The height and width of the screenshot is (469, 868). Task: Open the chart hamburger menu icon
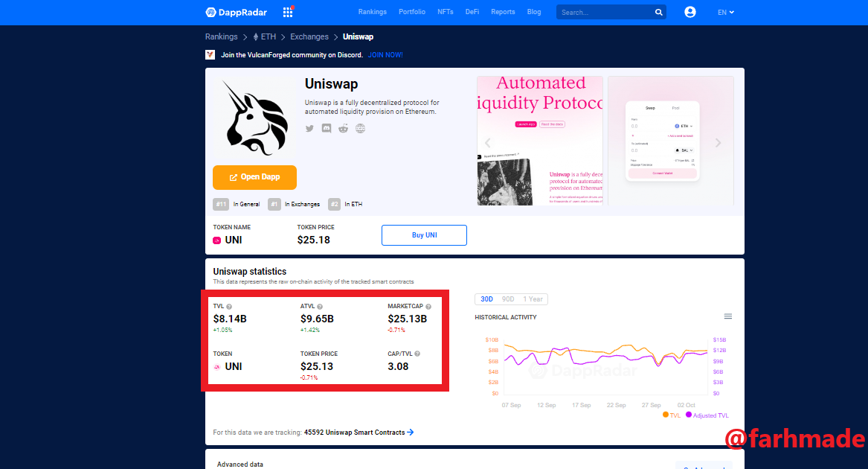pyautogui.click(x=728, y=316)
